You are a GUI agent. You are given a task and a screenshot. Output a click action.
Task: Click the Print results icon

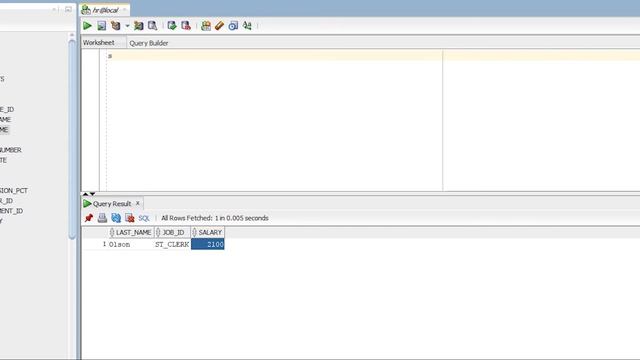click(102, 218)
